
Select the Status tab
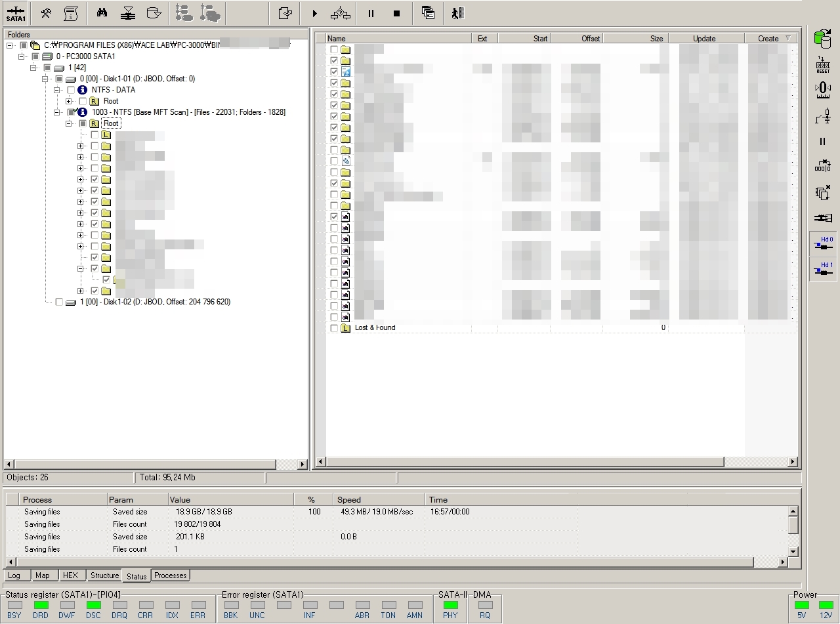pyautogui.click(x=136, y=576)
